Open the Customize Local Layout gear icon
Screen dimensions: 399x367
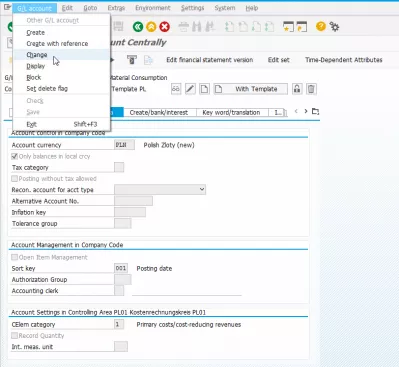[334, 26]
